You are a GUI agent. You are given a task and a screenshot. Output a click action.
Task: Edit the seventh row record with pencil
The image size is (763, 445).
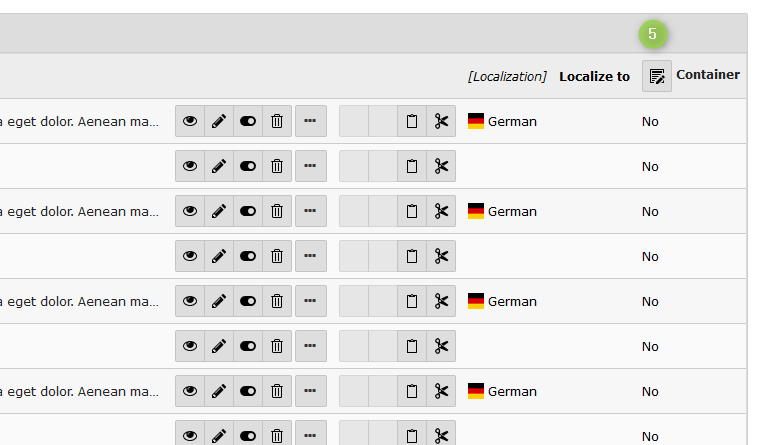point(219,391)
